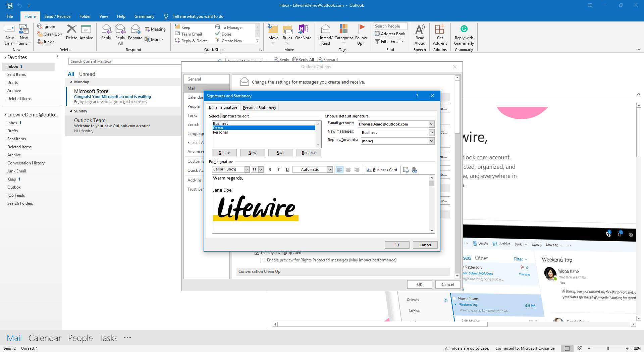Open Filter Email dropdown
Image resolution: width=644 pixels, height=352 pixels.
pos(389,42)
